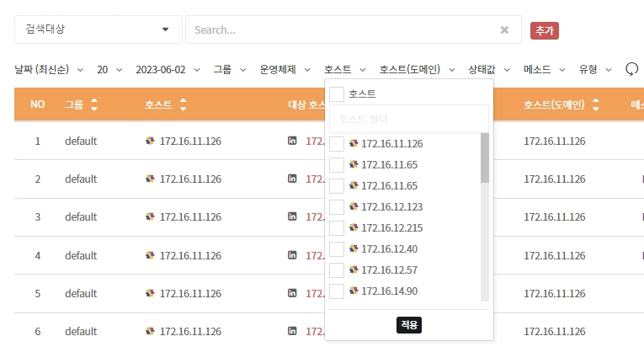The height and width of the screenshot is (347, 644).
Task: Click the red 추가 button
Action: (545, 30)
